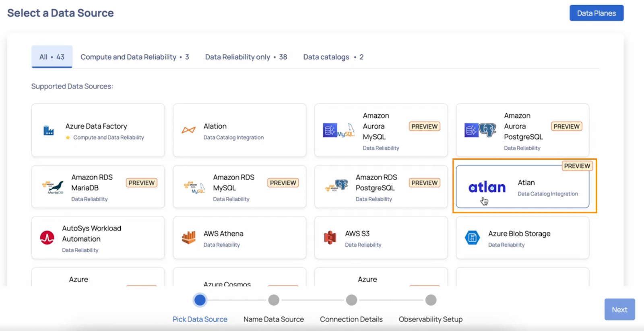Click Data Reliability under AWS Athena
Image resolution: width=644 pixels, height=331 pixels.
coord(221,245)
